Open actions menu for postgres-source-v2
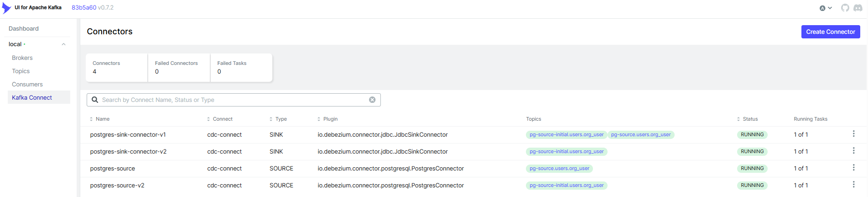Screen dimensions: 868x197 click(x=853, y=185)
